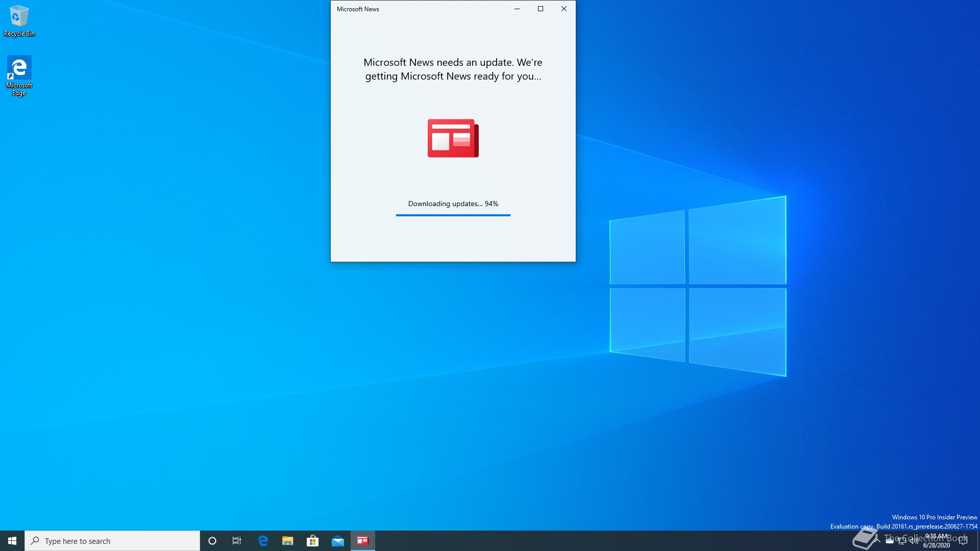Open Task View from the taskbar
980x551 pixels.
point(237,541)
